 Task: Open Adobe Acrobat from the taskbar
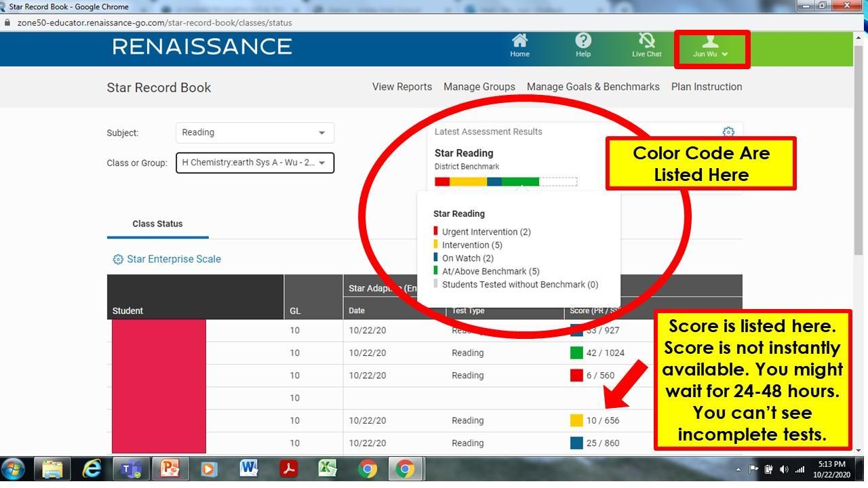[289, 469]
